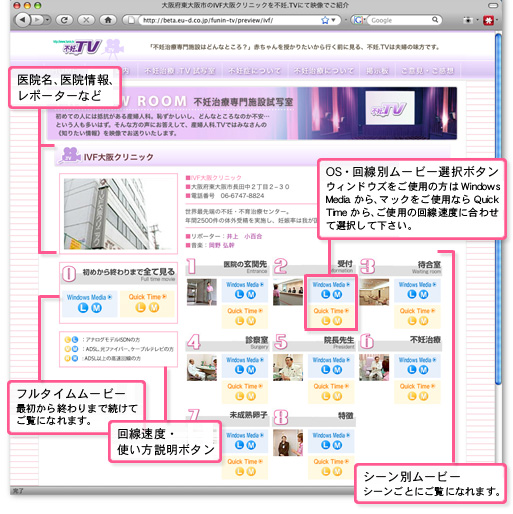Play scene 6 不妊治療 Windows Media L button
The image size is (513, 514).
point(412,370)
